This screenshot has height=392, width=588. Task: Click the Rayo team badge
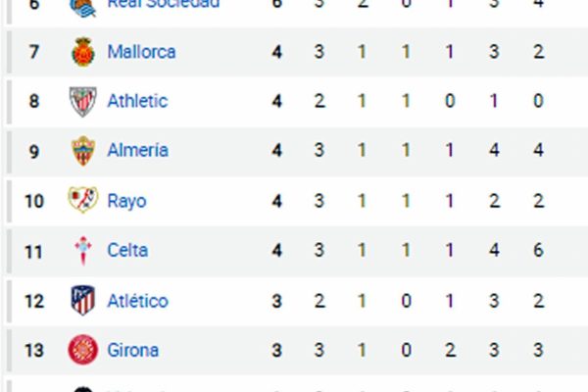(81, 201)
